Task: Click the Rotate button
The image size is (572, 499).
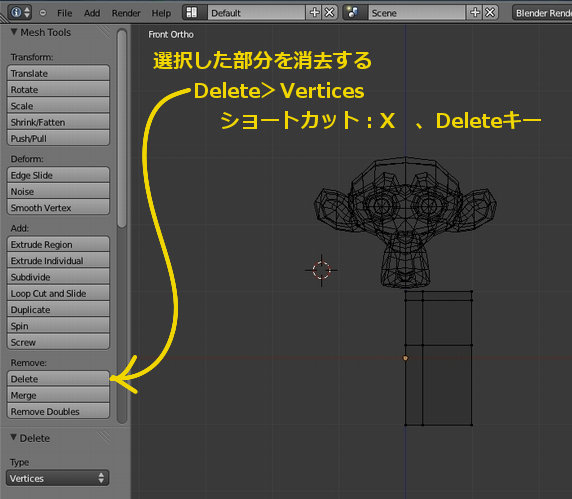Action: [58, 89]
